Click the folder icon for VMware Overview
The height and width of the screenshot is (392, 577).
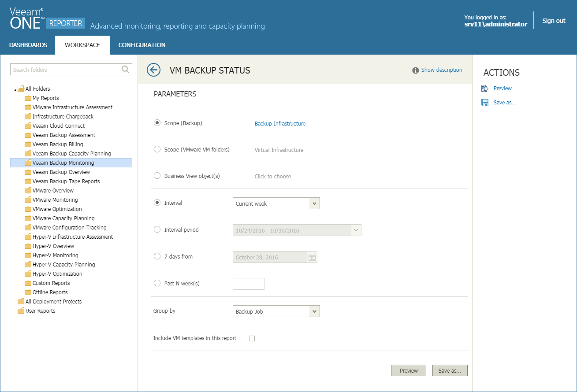(28, 190)
